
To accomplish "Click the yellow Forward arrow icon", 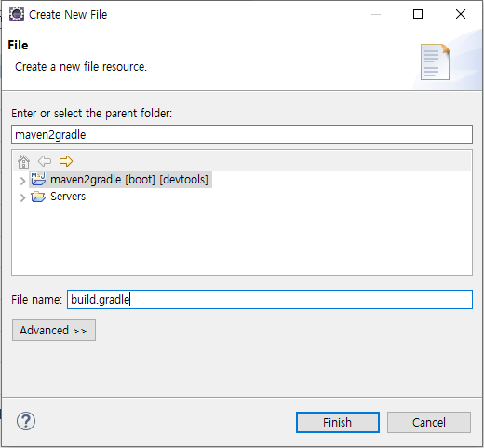I will [66, 161].
